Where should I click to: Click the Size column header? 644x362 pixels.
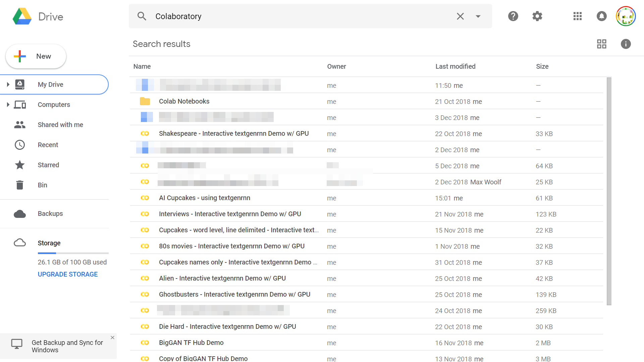(542, 66)
